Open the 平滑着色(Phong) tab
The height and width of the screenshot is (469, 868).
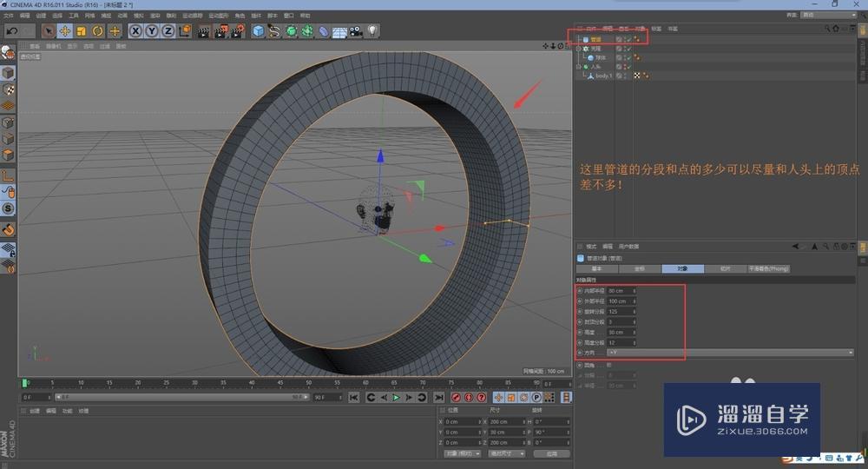pos(769,268)
